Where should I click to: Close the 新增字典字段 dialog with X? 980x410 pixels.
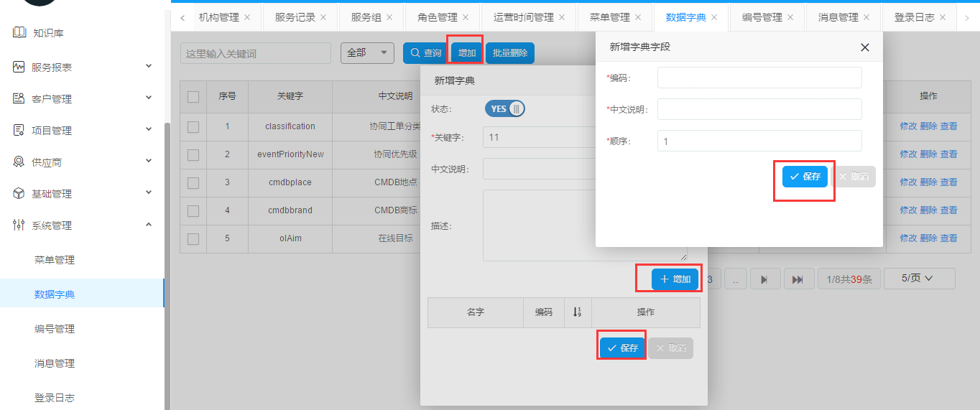pos(865,47)
